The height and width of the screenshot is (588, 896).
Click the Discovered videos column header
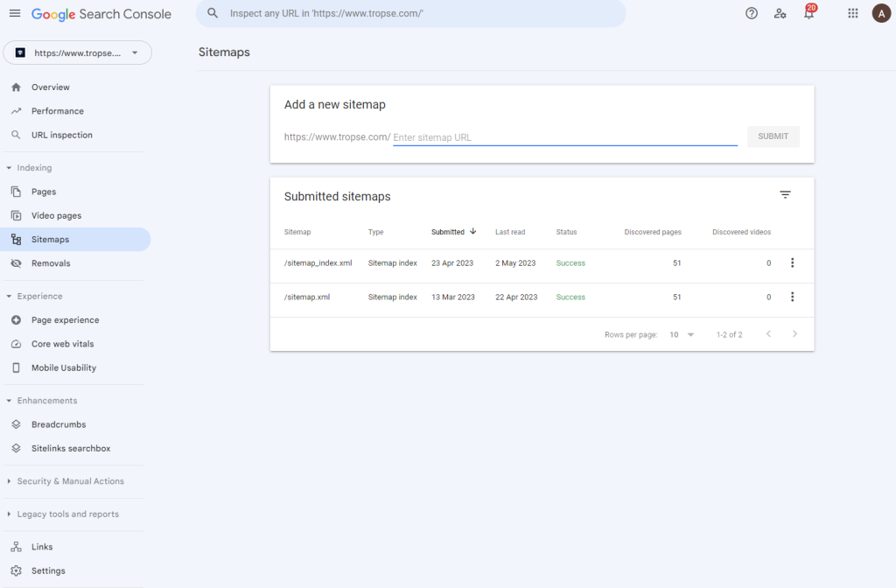tap(741, 232)
